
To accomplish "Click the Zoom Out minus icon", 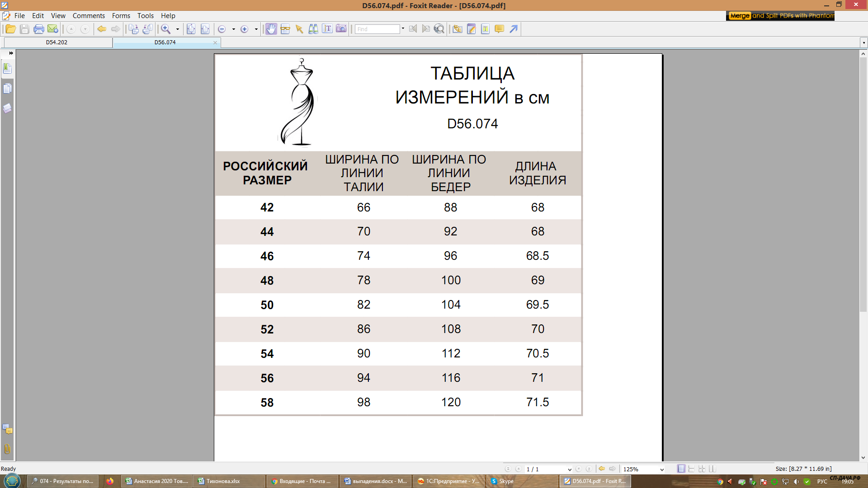I will click(222, 29).
